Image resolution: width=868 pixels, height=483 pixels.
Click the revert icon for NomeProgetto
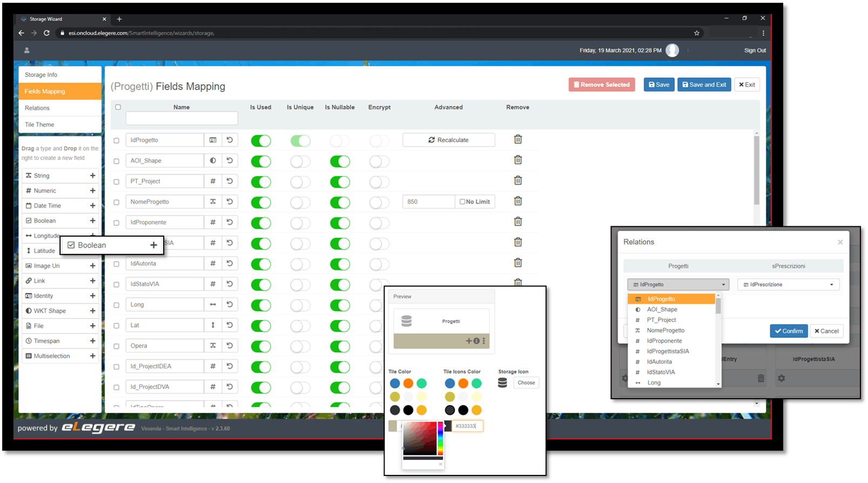230,202
